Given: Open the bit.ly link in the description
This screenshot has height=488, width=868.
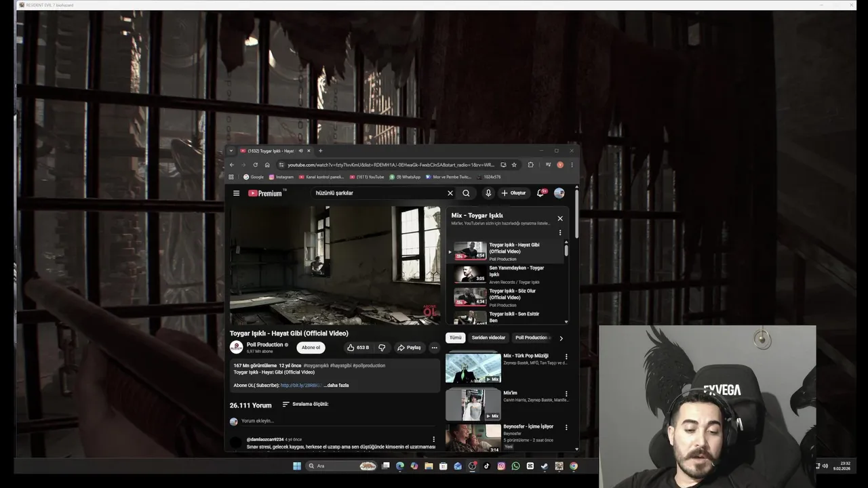Looking at the screenshot, I should 301,385.
